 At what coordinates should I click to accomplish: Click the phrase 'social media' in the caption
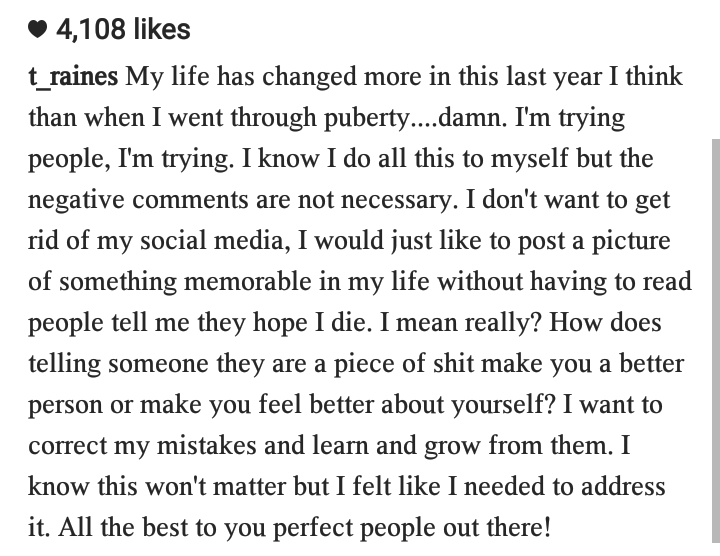click(x=215, y=241)
